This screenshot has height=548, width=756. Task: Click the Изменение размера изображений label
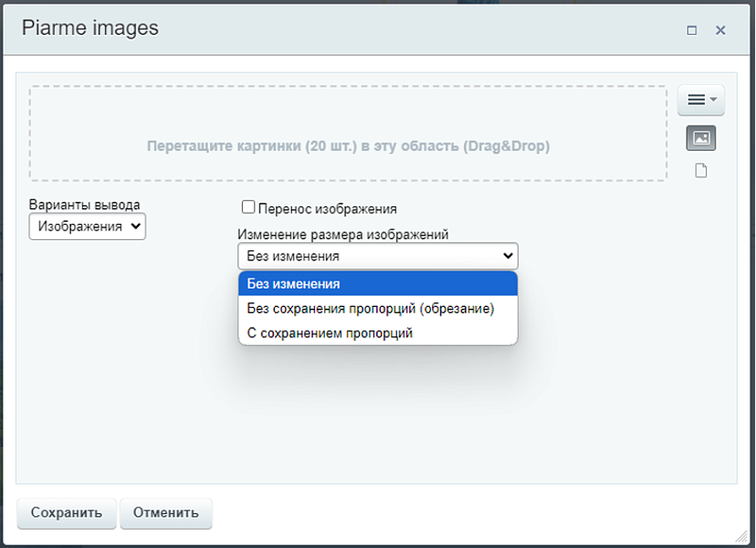(343, 235)
